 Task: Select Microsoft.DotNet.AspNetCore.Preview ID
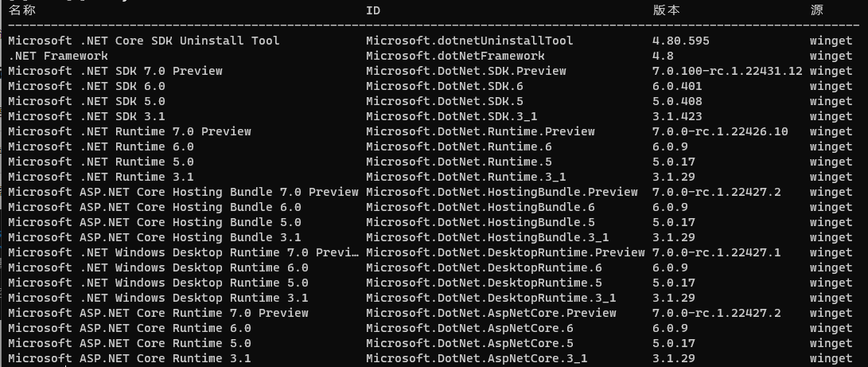[x=491, y=313]
